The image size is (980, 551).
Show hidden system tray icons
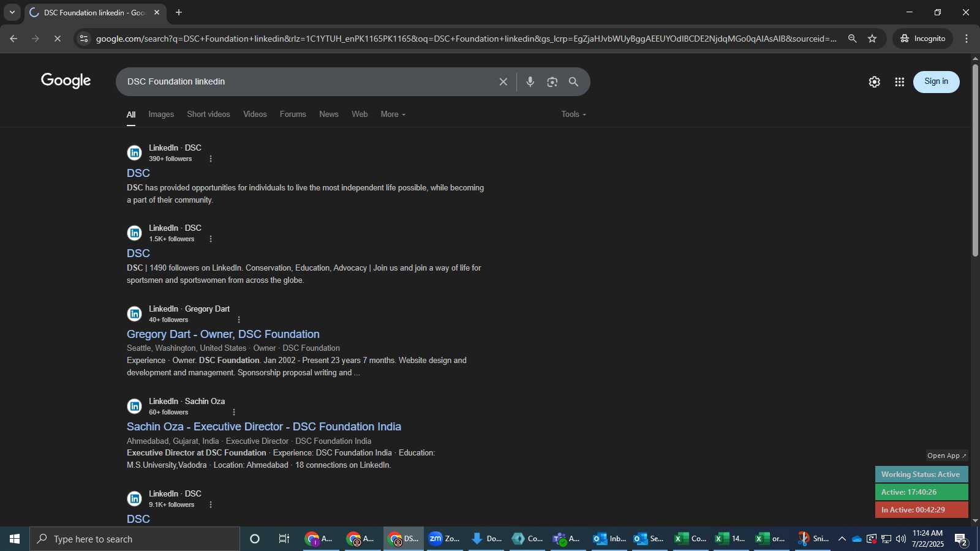point(842,539)
